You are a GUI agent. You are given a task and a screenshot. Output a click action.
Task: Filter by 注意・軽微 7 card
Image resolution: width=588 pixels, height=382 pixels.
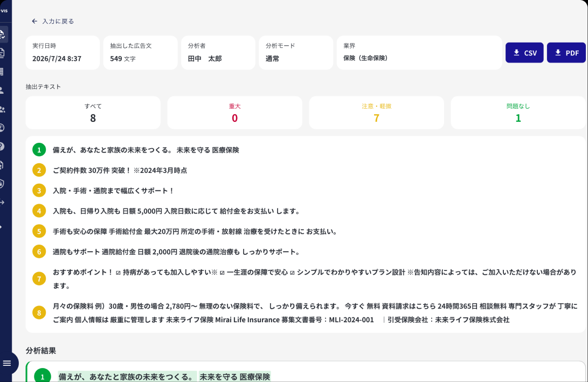point(377,113)
